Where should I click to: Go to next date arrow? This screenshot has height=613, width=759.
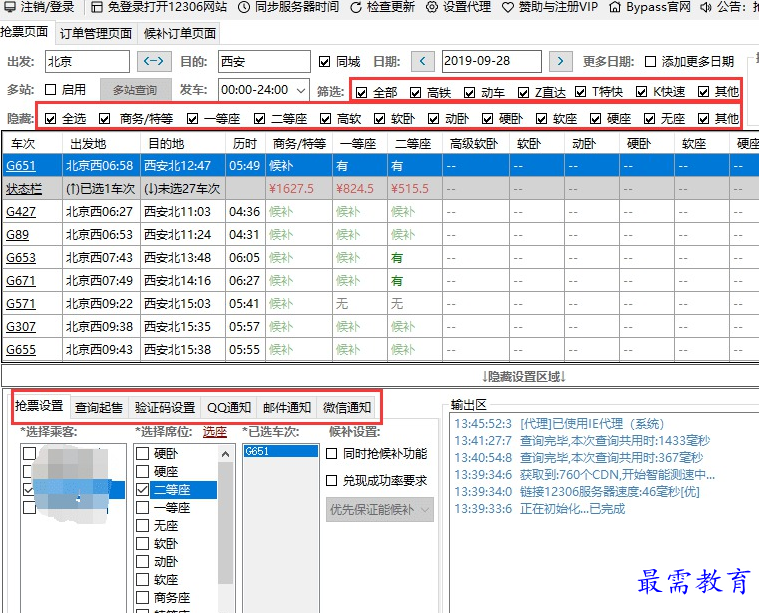tap(561, 61)
